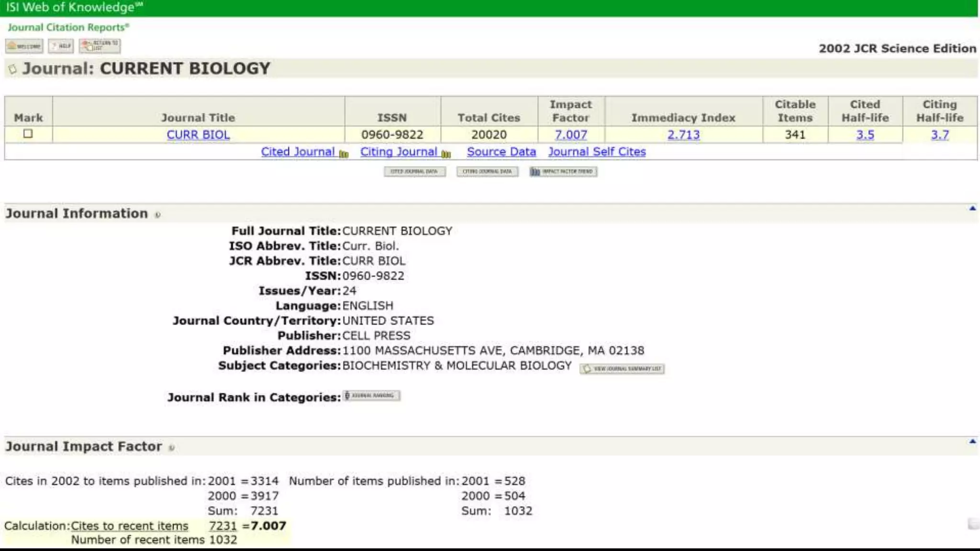The width and height of the screenshot is (980, 551).
Task: Collapse the Journal Impact Factor section arrow
Action: [972, 441]
